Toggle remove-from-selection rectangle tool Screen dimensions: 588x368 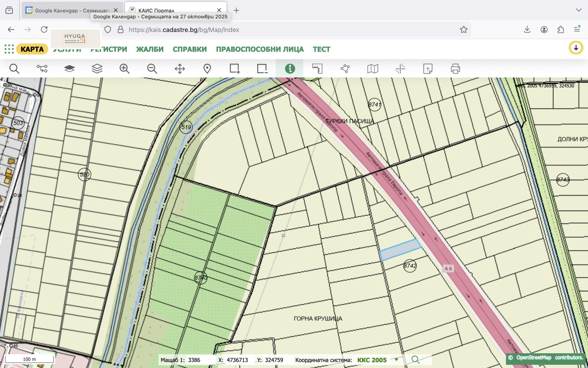click(262, 69)
